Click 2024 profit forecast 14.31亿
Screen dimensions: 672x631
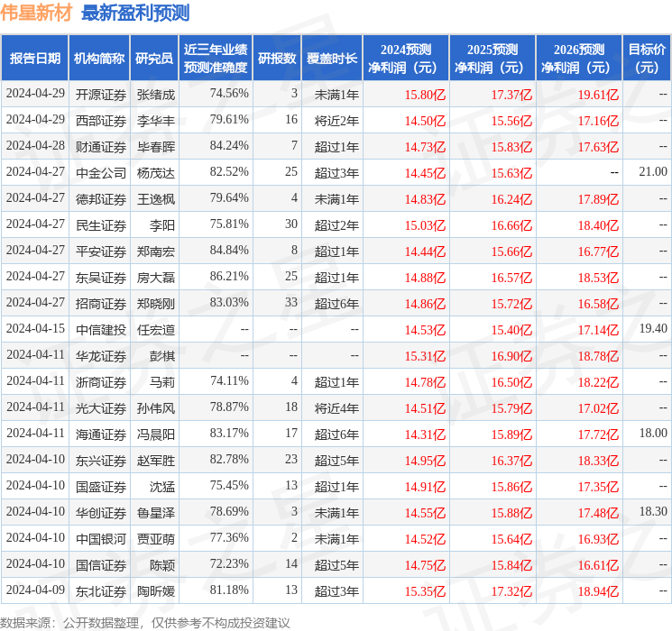tap(425, 434)
